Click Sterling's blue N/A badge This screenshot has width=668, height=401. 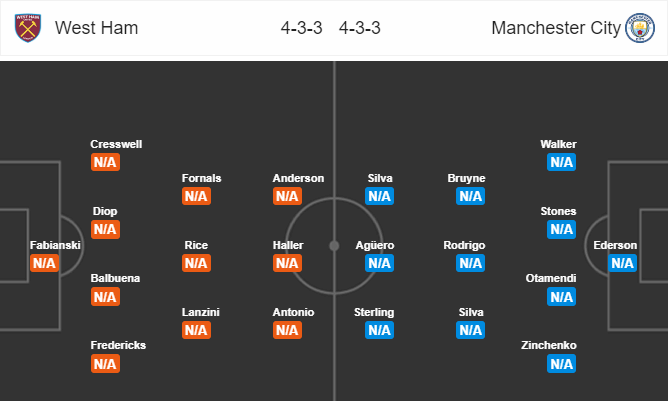[379, 330]
